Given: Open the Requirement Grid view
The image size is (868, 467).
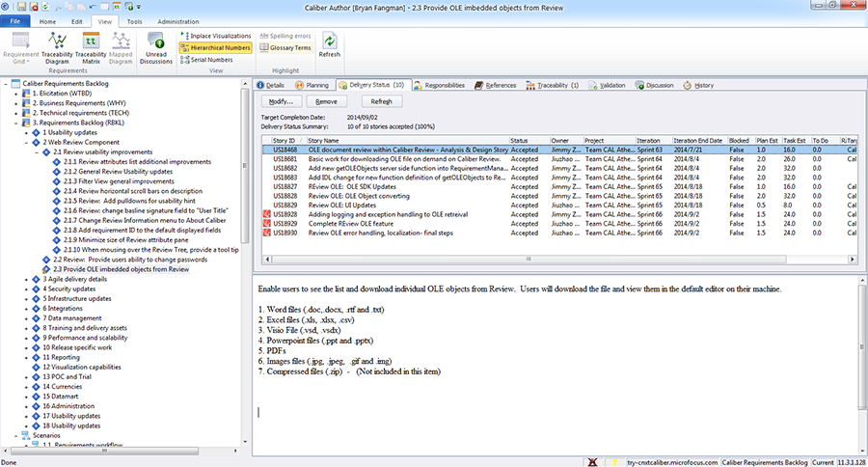Looking at the screenshot, I should 21,48.
